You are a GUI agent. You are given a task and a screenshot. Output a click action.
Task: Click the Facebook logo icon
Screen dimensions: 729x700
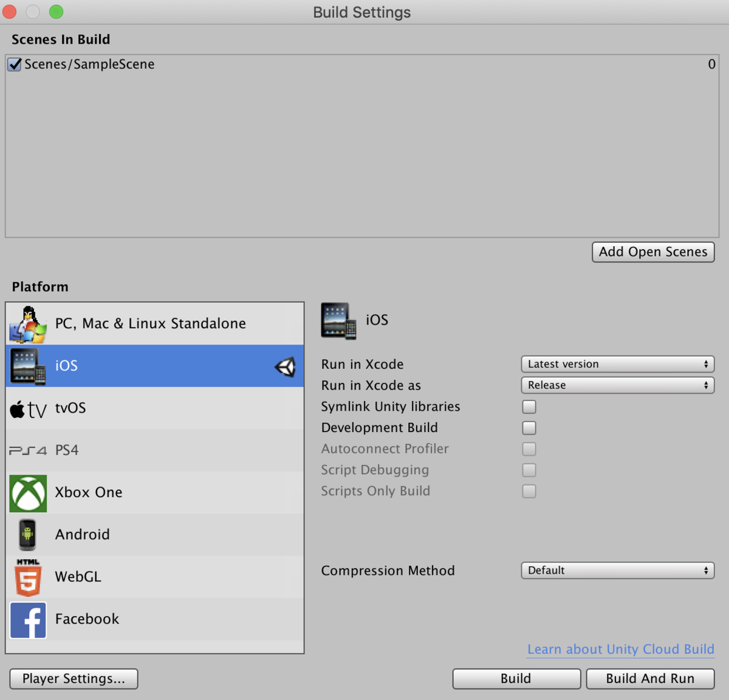click(x=28, y=620)
